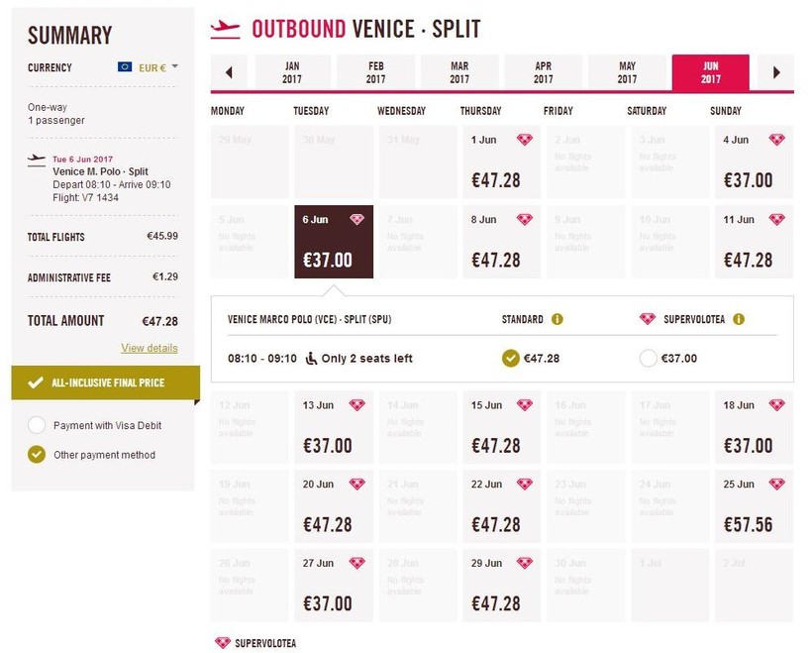Click the wheelchair icon beside seats left
The width and height of the screenshot is (812, 653).
coord(310,358)
